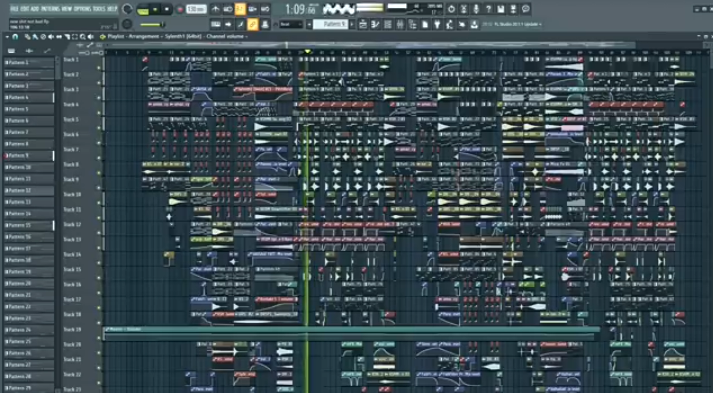This screenshot has width=713, height=393.
Task: Toggle the metronome icon
Action: (215, 9)
